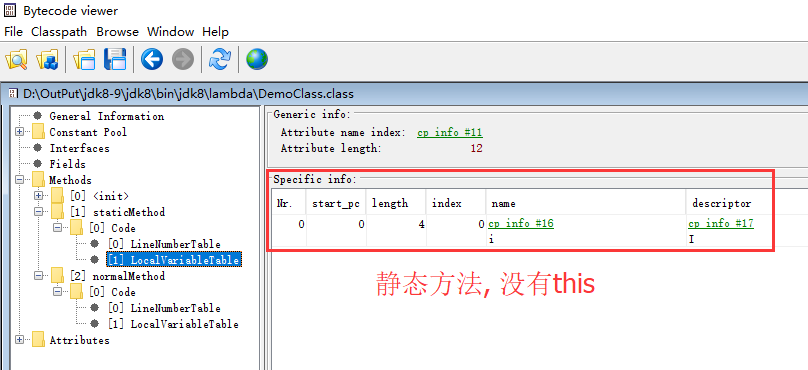Click the reload refresh icon
The image size is (808, 370).
click(x=220, y=60)
